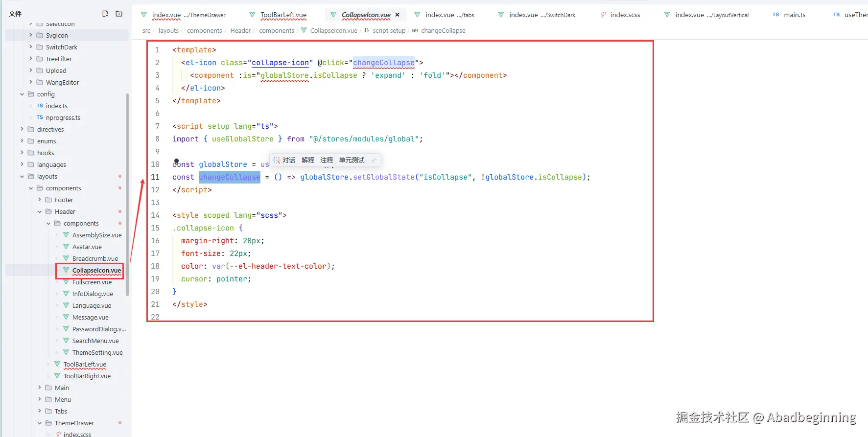Viewport: 868px width, 437px height.
Task: Open the index.vue tabs editor tab
Action: [x=445, y=15]
